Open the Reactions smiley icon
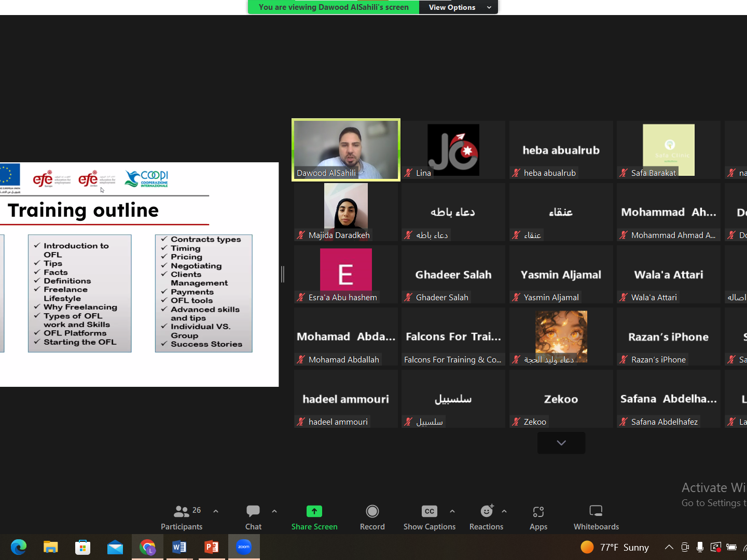This screenshot has width=747, height=560. click(x=486, y=512)
